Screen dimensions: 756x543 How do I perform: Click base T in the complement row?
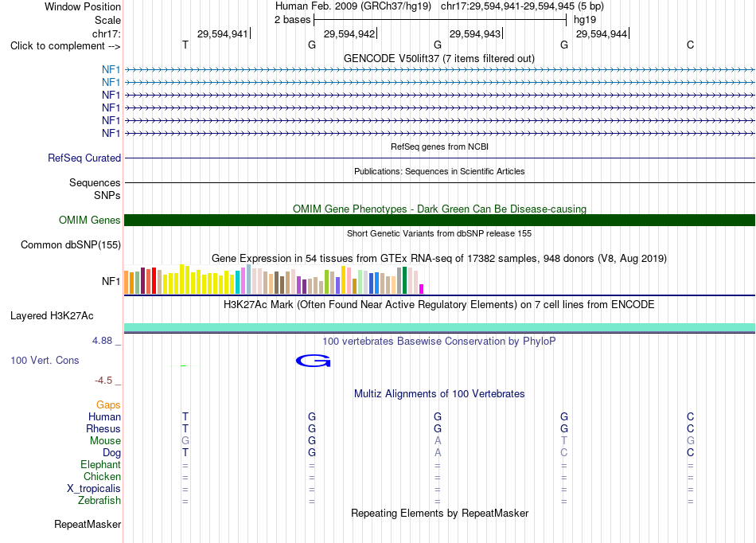[185, 45]
